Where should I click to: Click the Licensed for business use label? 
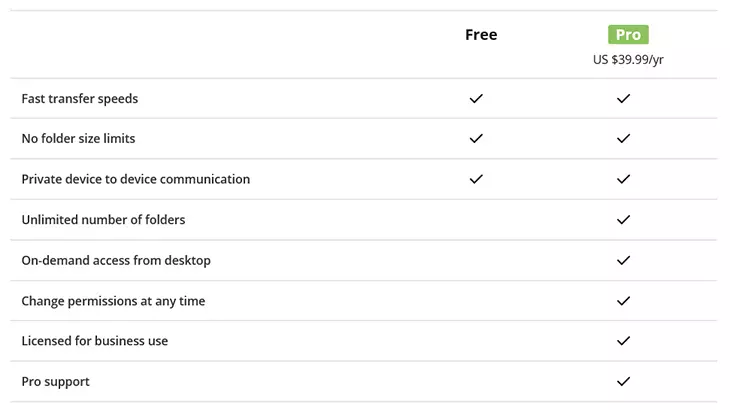coord(95,341)
